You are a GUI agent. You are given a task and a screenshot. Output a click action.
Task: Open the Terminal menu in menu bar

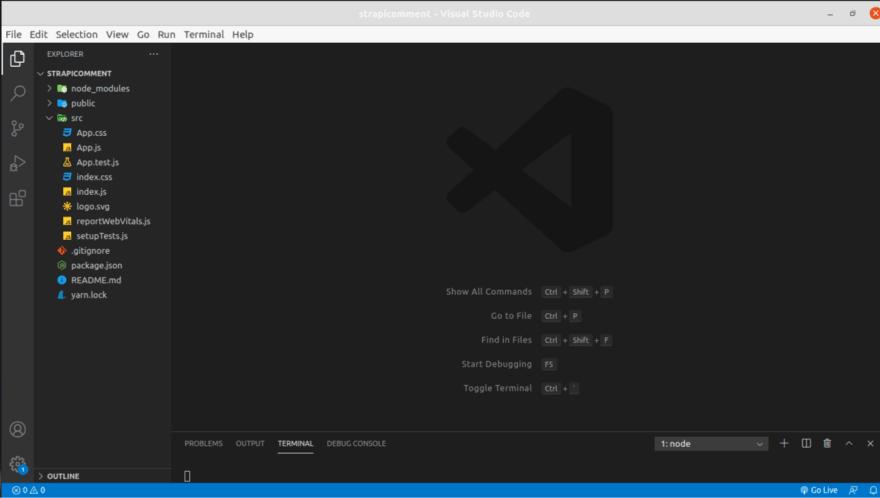[203, 34]
